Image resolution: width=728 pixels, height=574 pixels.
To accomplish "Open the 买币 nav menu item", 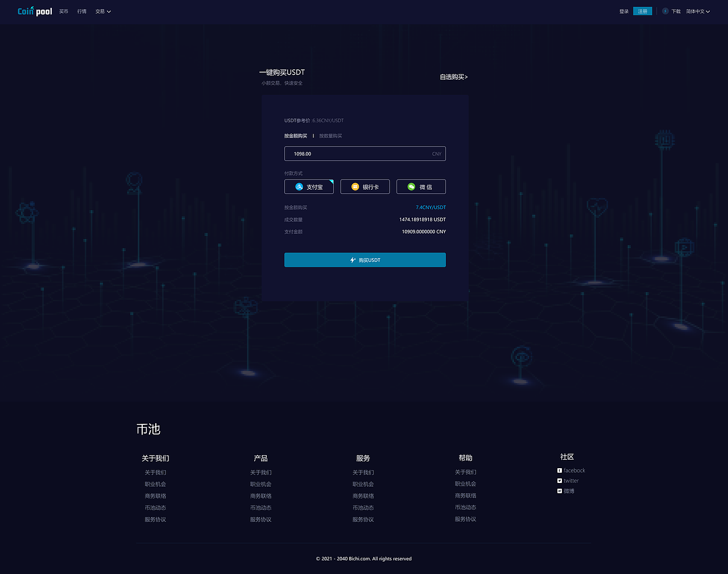I will click(64, 11).
